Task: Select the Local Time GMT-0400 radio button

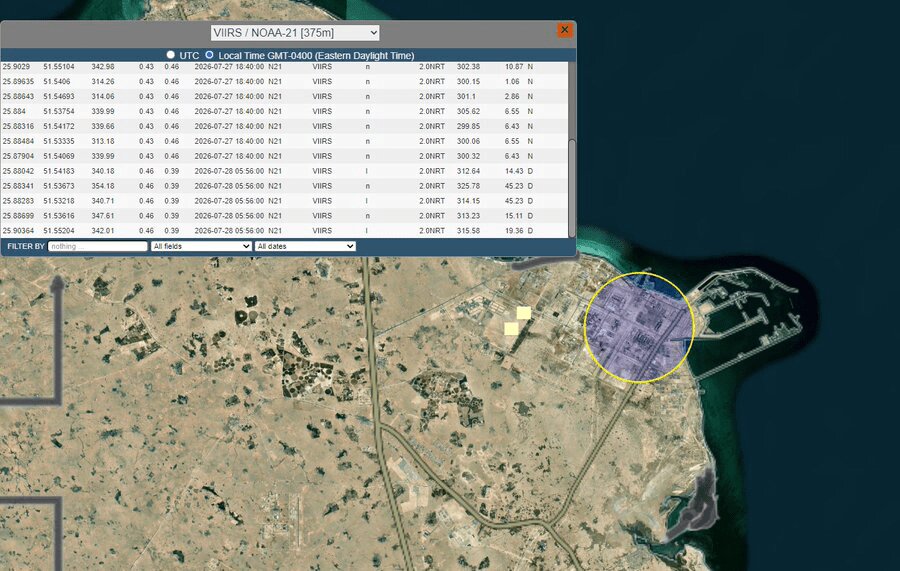Action: (x=210, y=55)
